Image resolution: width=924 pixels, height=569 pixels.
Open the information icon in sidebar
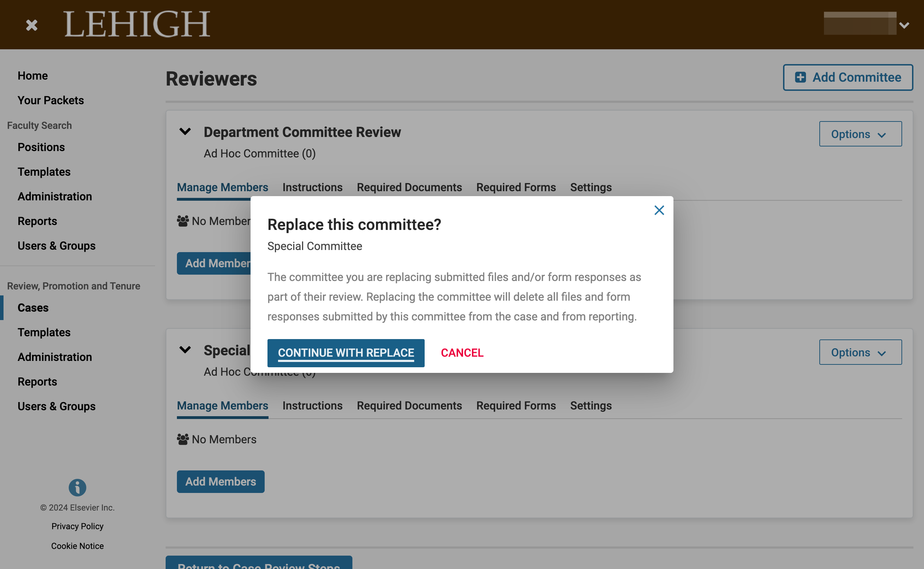[x=77, y=488]
